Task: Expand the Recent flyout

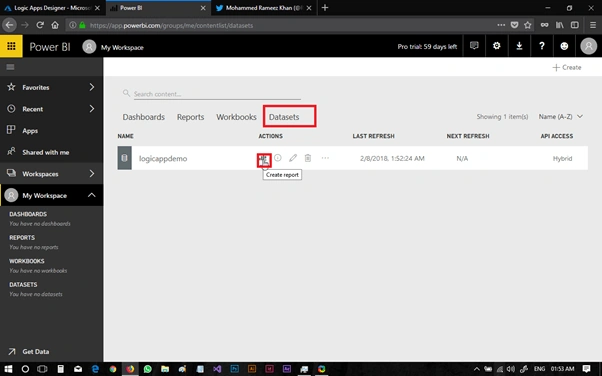Action: [92, 109]
